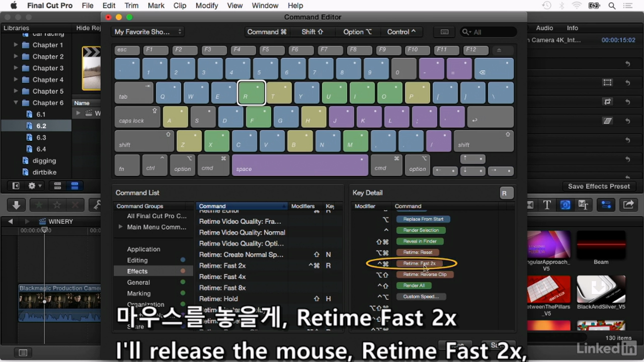
Task: Click the blue dot beside Editing group
Action: coord(183,260)
